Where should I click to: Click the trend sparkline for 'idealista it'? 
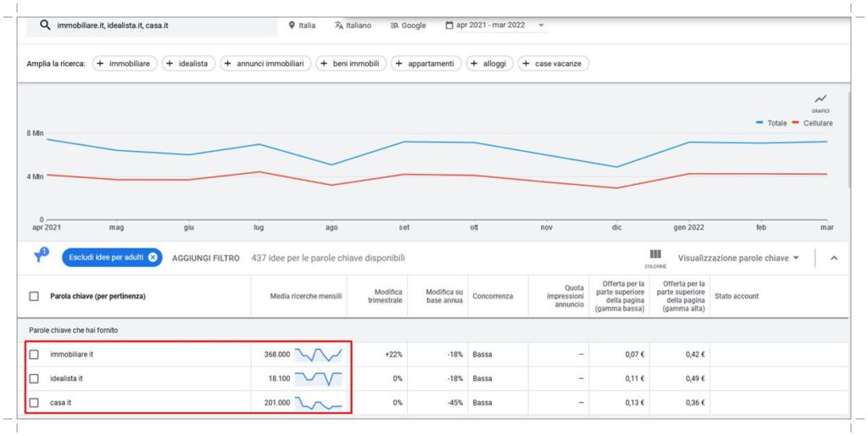pos(319,379)
